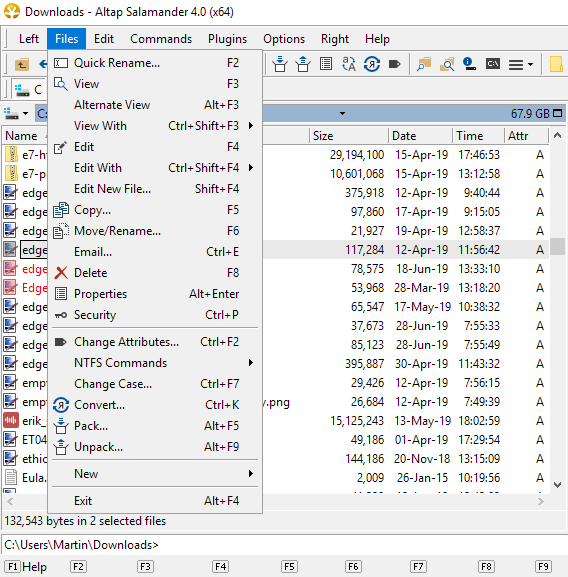
Task: Click the drive information toolbar icon
Action: coord(469,64)
